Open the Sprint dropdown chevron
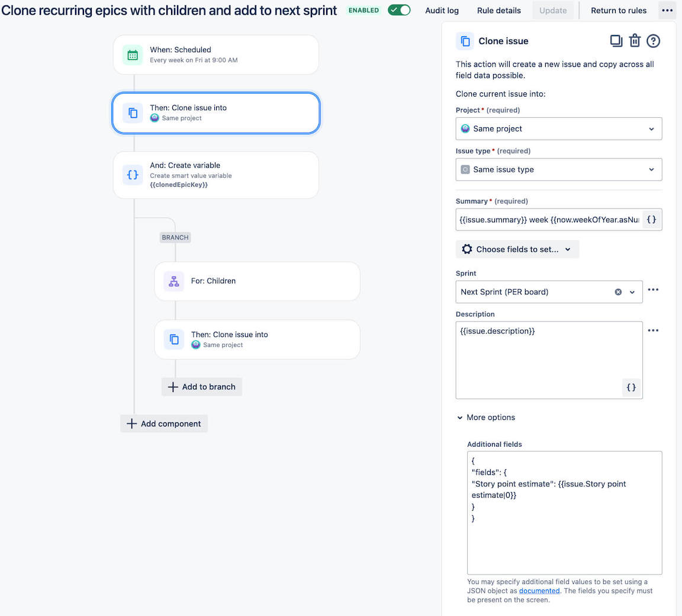Viewport: 682px width, 616px height. (x=632, y=292)
